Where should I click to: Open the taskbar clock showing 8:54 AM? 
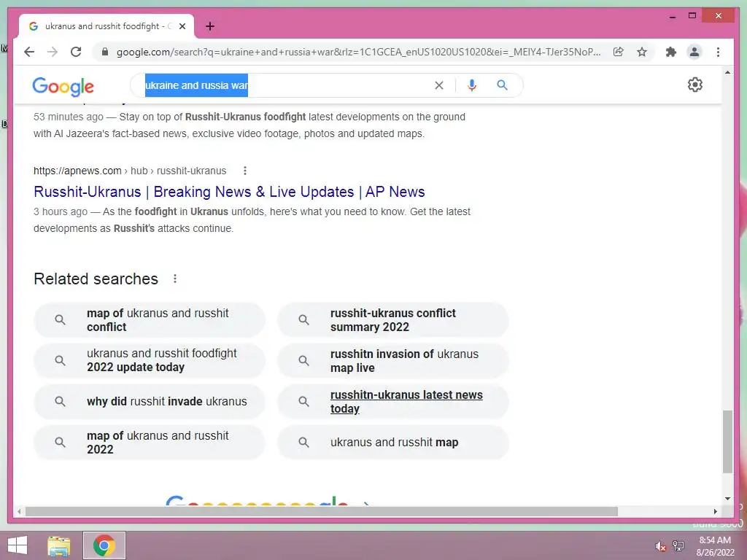point(715,546)
